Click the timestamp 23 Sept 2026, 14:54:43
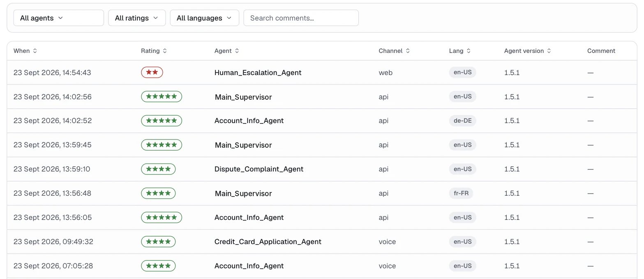The width and height of the screenshot is (644, 279). [52, 73]
